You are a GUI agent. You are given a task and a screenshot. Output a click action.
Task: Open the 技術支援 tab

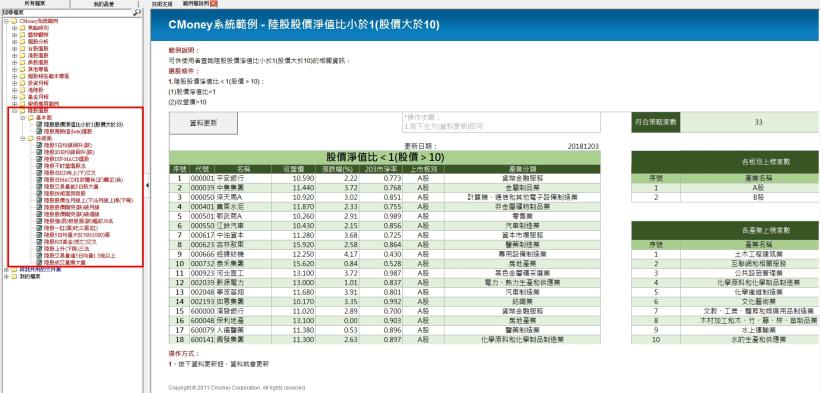coord(162,3)
